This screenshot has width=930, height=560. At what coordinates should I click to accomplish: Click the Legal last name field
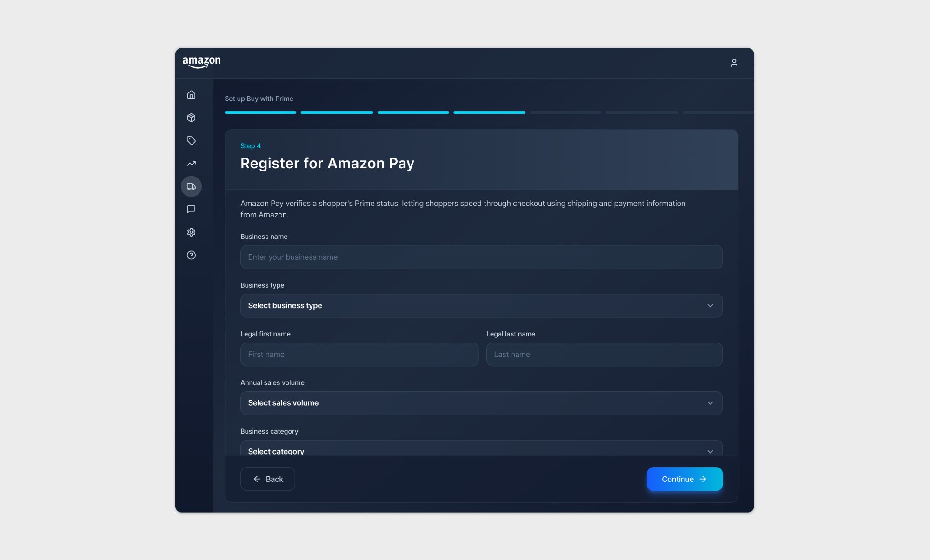click(x=604, y=355)
